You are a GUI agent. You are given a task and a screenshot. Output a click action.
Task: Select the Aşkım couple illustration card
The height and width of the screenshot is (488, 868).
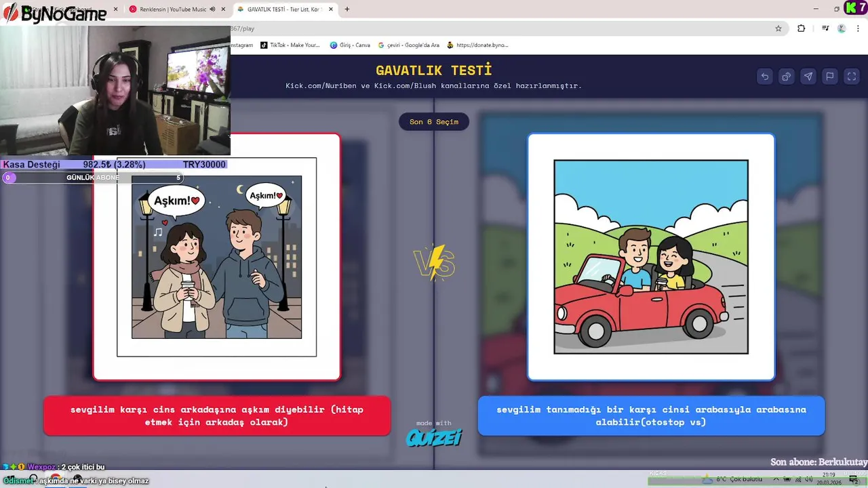point(217,257)
